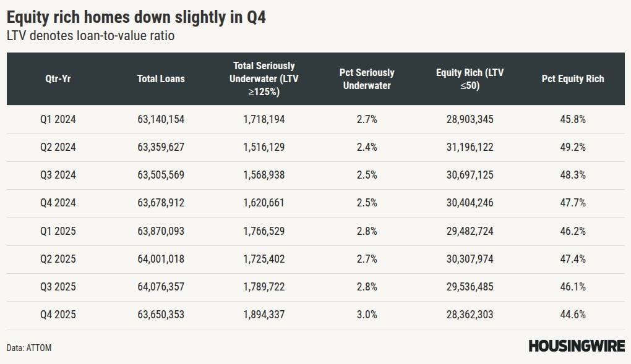
Task: Select the LTV loan-to-value subtitle text
Action: (90, 36)
